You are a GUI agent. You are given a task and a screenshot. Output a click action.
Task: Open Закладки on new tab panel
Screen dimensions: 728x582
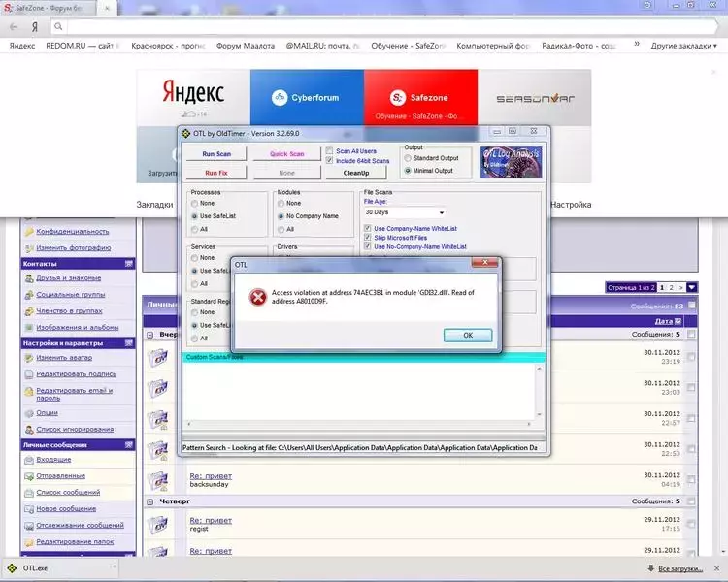pyautogui.click(x=154, y=205)
